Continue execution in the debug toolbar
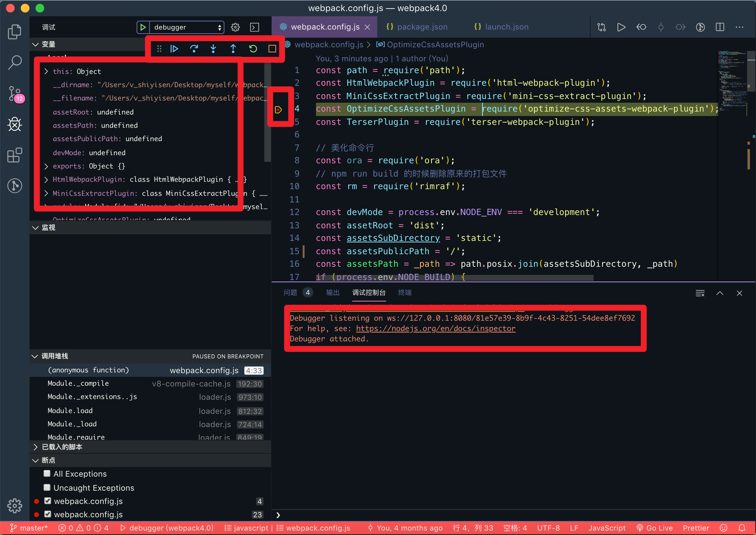Image resolution: width=756 pixels, height=535 pixels. point(174,48)
